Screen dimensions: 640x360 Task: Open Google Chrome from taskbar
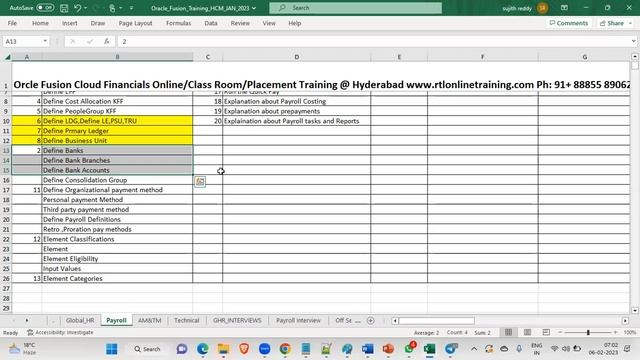coord(285,349)
